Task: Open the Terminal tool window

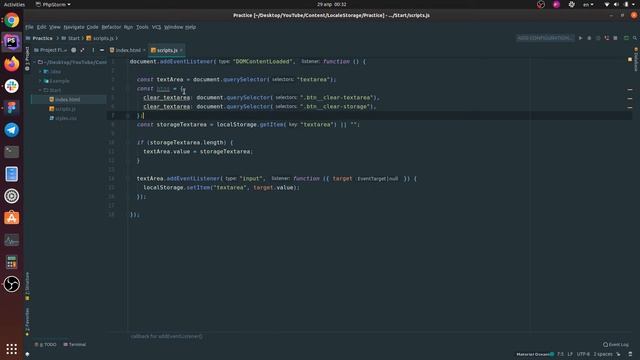Action: tap(75, 344)
